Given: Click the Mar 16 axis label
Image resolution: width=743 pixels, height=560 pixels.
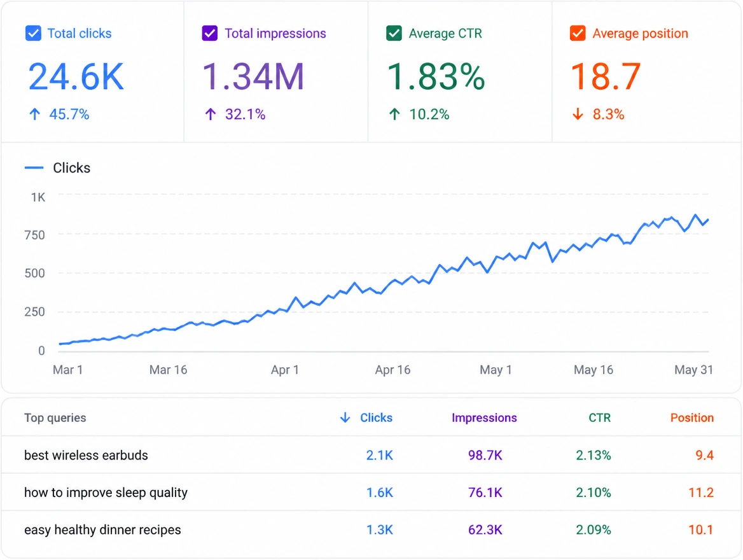Looking at the screenshot, I should click(x=168, y=370).
